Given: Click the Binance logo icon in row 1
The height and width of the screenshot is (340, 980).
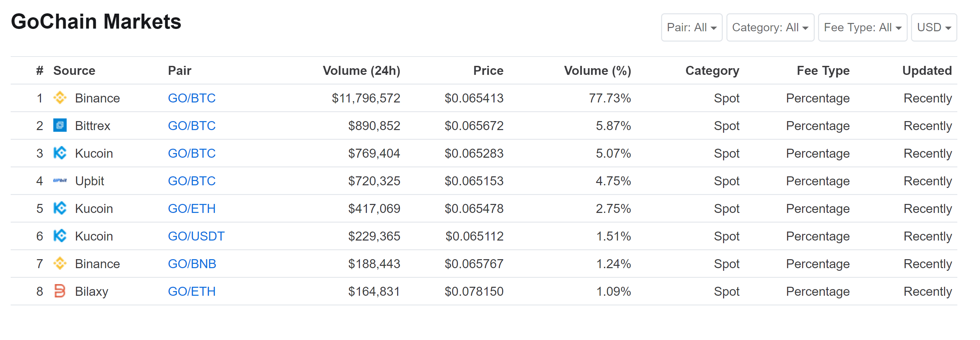Looking at the screenshot, I should (x=60, y=98).
